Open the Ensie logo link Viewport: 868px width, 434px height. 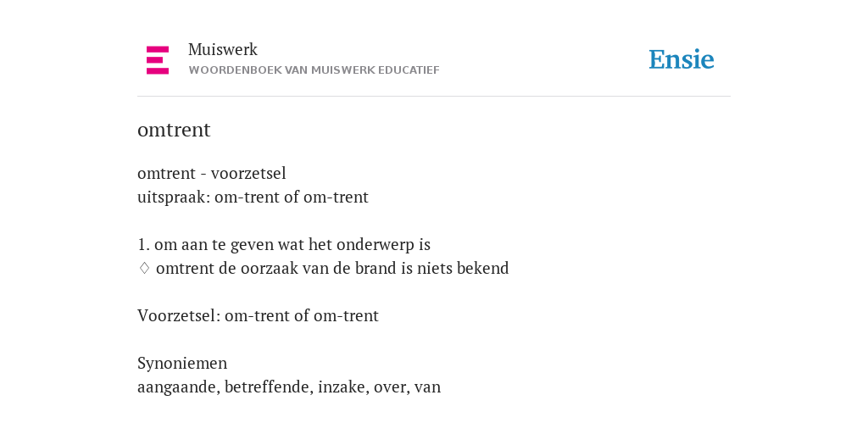pos(682,60)
